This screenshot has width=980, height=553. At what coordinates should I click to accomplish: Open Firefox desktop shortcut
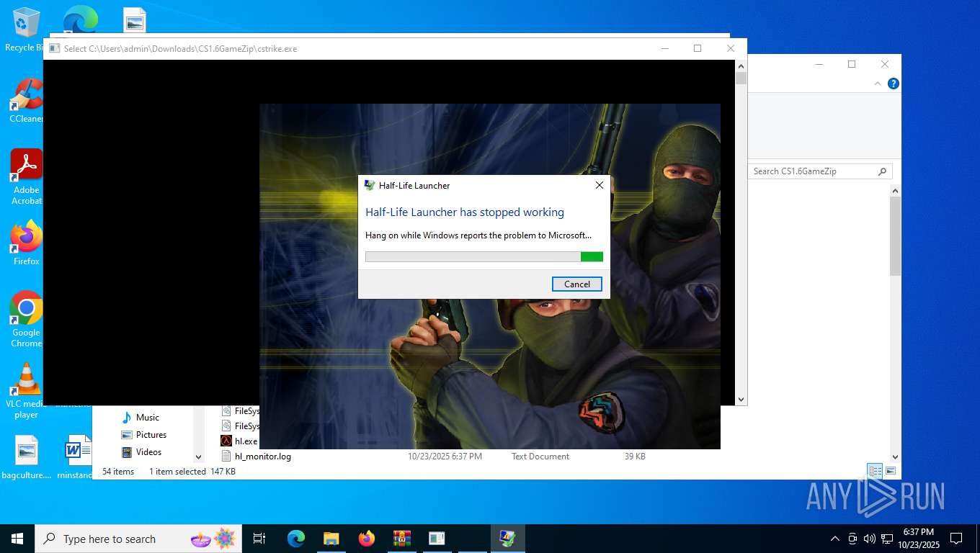point(26,243)
